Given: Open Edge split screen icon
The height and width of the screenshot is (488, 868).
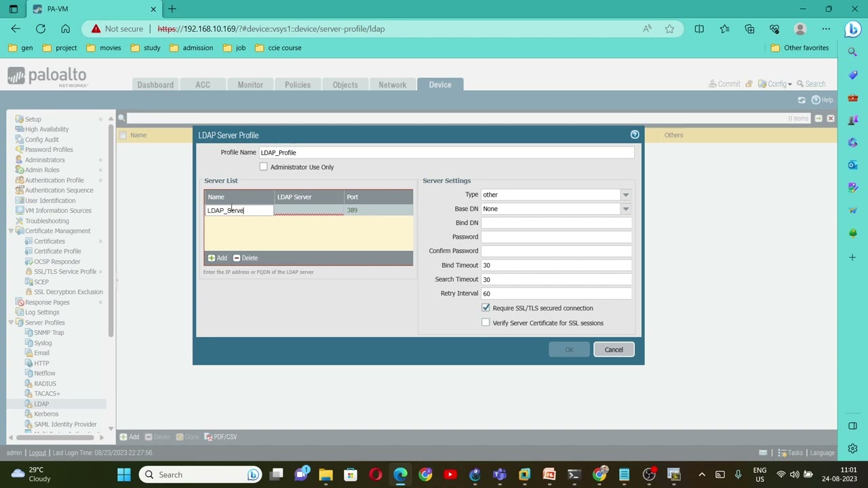Looking at the screenshot, I should 699,28.
